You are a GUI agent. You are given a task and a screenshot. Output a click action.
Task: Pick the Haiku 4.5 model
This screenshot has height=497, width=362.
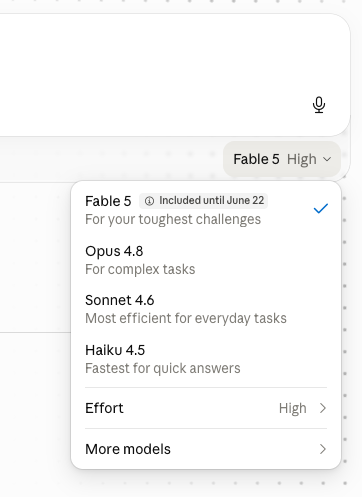206,359
